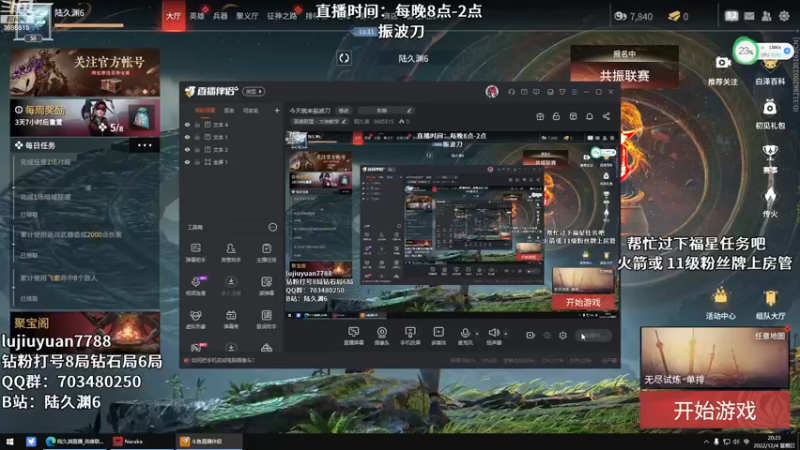This screenshot has width=800, height=450.
Task: Open the notification bell in stream app
Action: tap(589, 116)
